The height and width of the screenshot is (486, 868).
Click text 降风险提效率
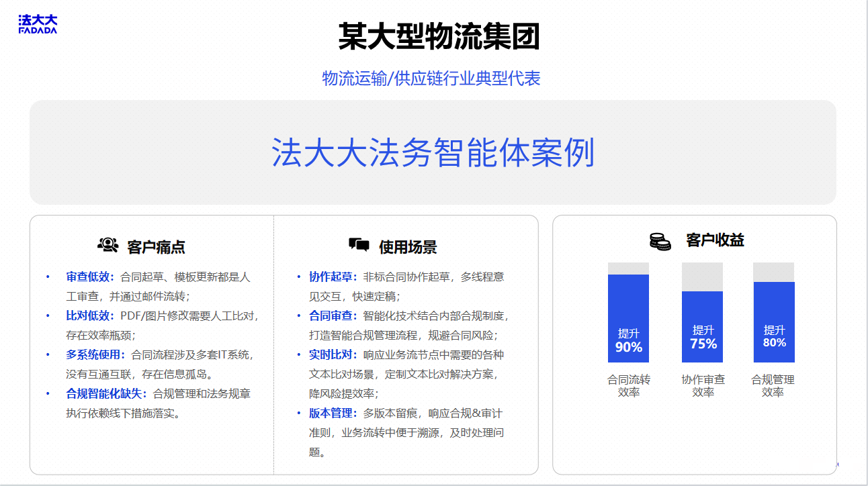tap(341, 393)
